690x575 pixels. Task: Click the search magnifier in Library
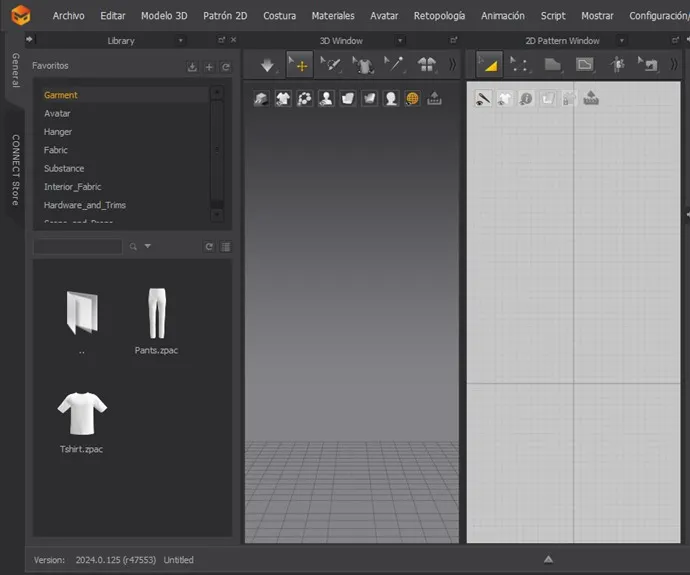point(133,246)
